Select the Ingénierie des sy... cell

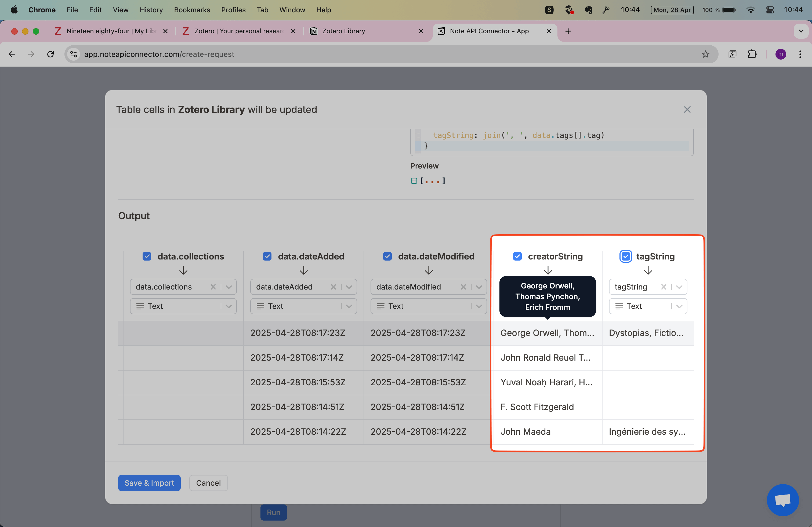(648, 431)
